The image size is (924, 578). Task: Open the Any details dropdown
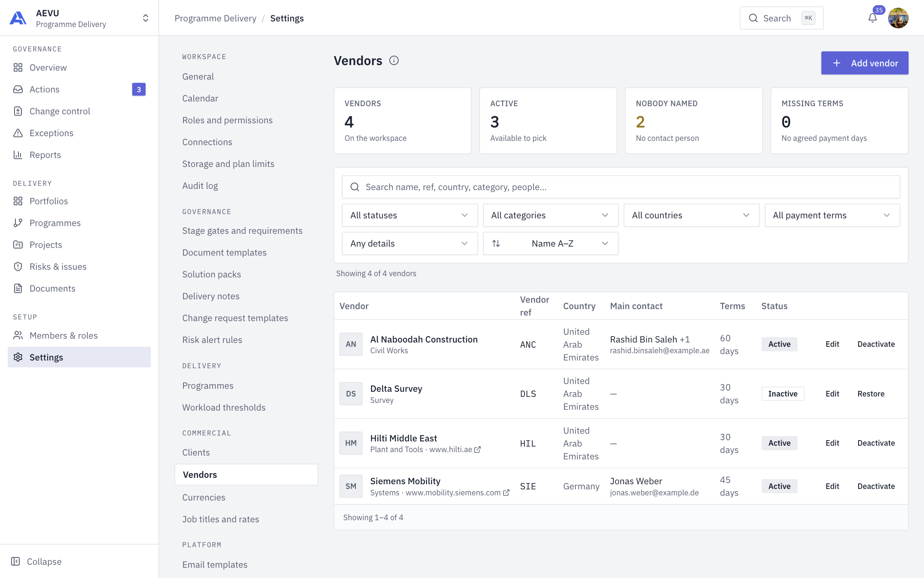410,244
